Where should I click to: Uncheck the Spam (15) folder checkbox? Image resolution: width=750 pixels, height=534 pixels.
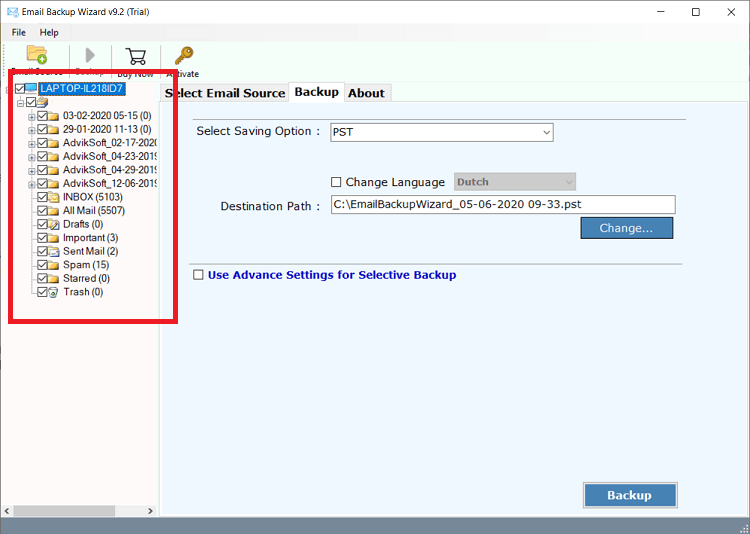pyautogui.click(x=42, y=265)
